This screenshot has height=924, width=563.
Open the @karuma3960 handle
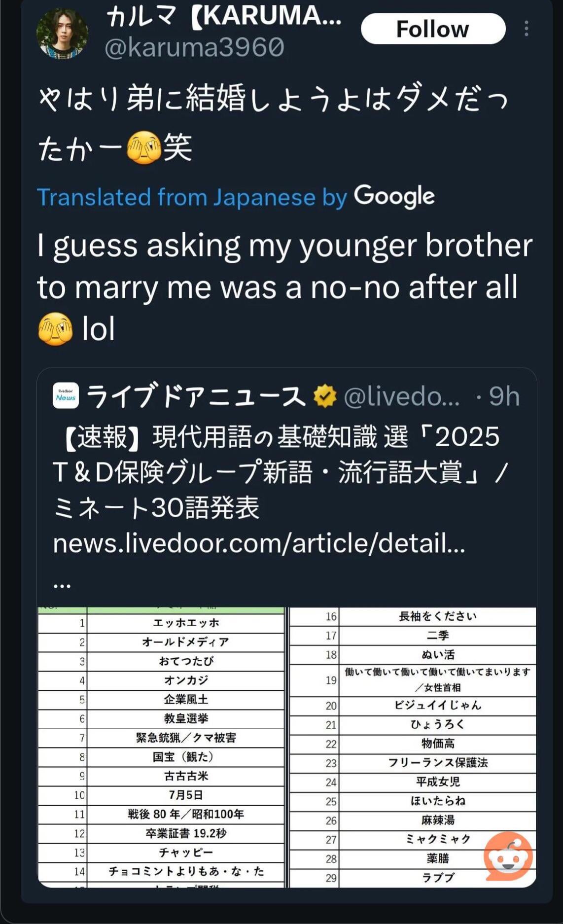[x=194, y=48]
